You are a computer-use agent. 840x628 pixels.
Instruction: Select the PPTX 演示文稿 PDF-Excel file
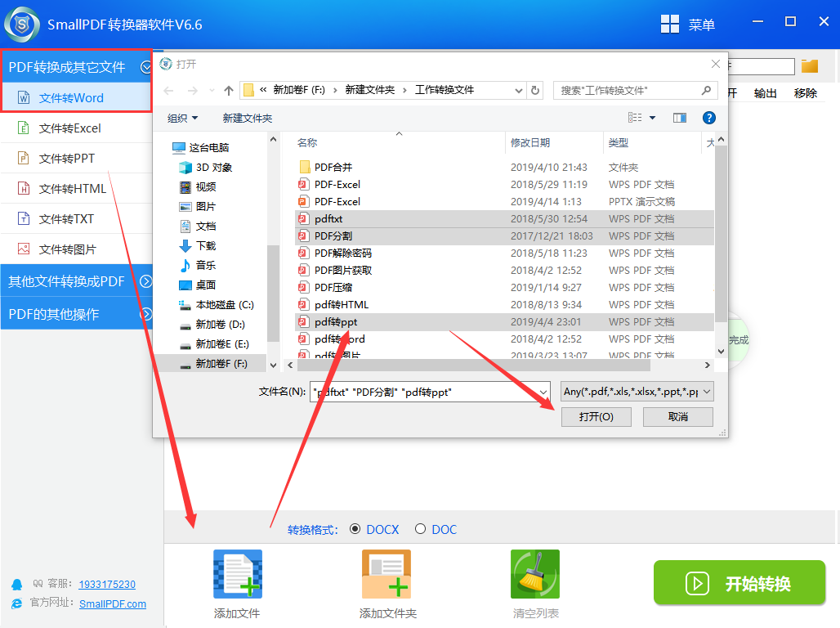click(x=503, y=202)
